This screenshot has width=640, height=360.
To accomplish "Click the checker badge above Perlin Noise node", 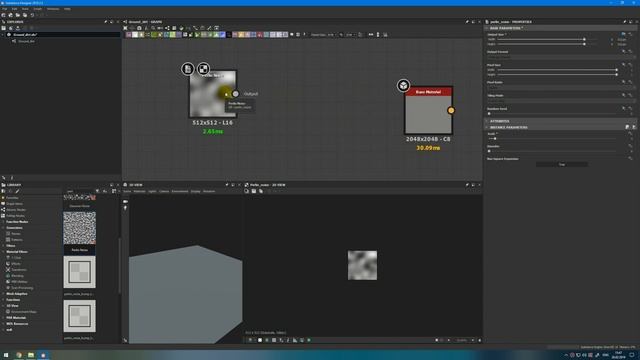I will click(x=203, y=69).
